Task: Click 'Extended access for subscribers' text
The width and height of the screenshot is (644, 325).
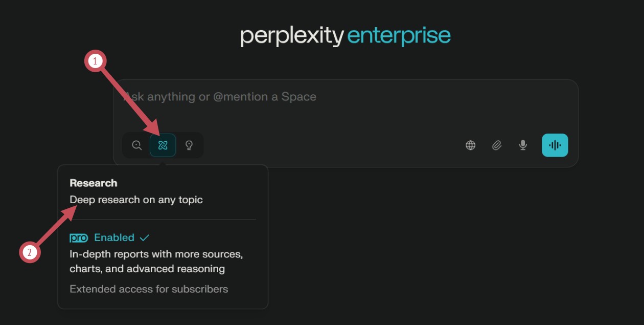Action: (x=149, y=289)
